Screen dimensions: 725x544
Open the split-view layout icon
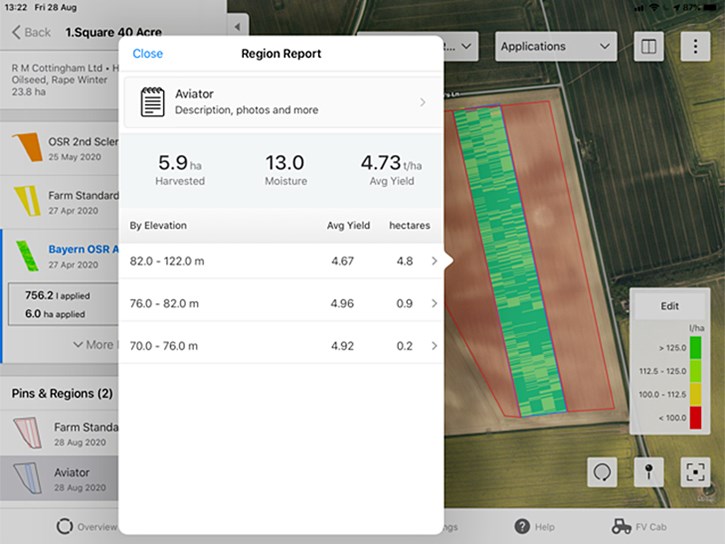649,47
